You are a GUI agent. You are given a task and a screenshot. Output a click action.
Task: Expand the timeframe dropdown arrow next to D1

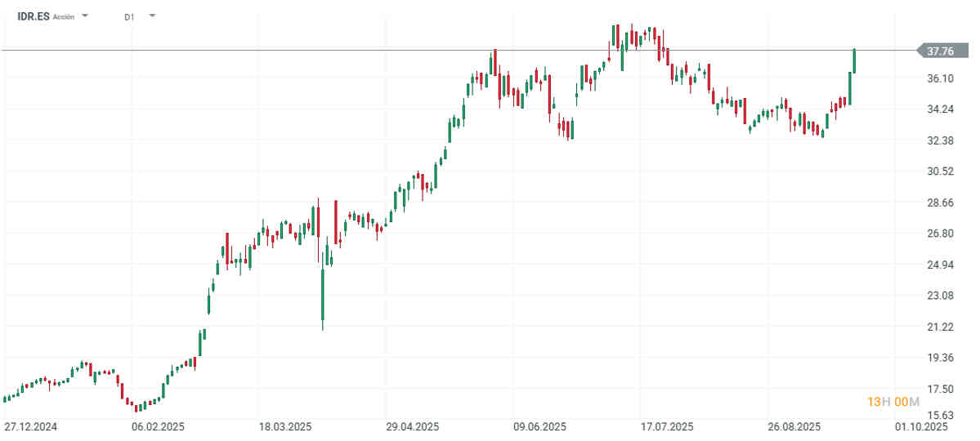pos(152,16)
